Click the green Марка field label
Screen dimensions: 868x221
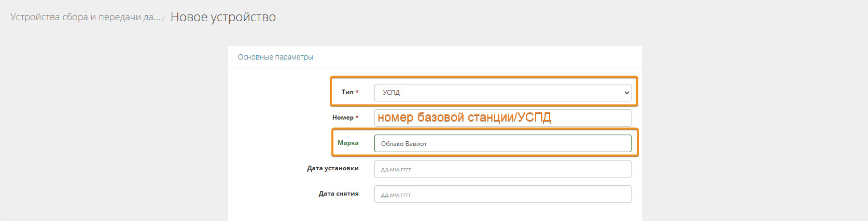pos(348,143)
